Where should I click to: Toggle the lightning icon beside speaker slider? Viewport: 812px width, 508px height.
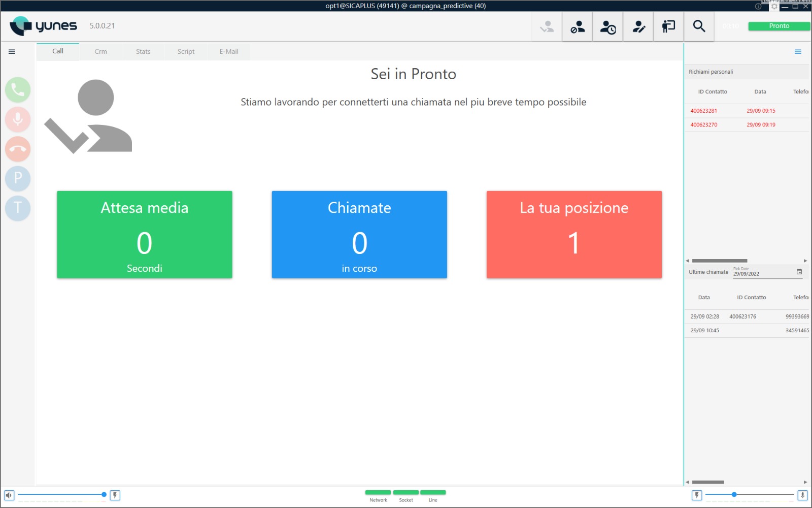(115, 495)
